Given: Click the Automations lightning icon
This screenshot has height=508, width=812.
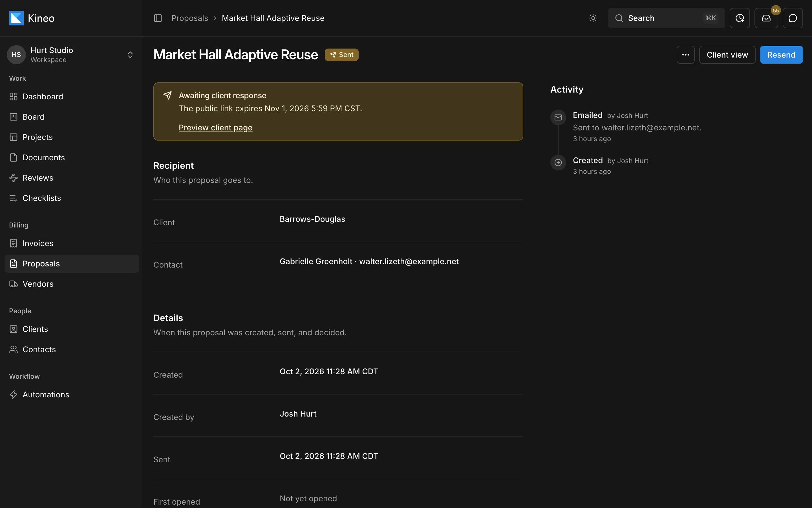Looking at the screenshot, I should 14,395.
